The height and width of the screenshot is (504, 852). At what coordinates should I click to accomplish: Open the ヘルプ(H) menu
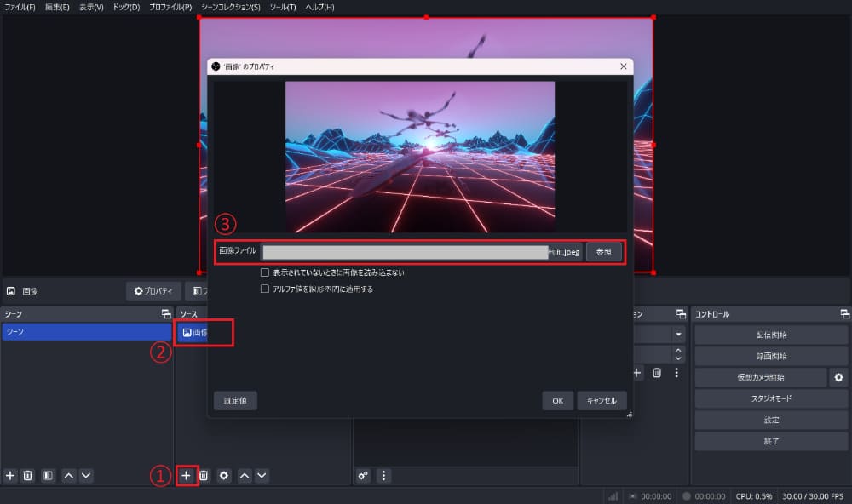point(320,7)
